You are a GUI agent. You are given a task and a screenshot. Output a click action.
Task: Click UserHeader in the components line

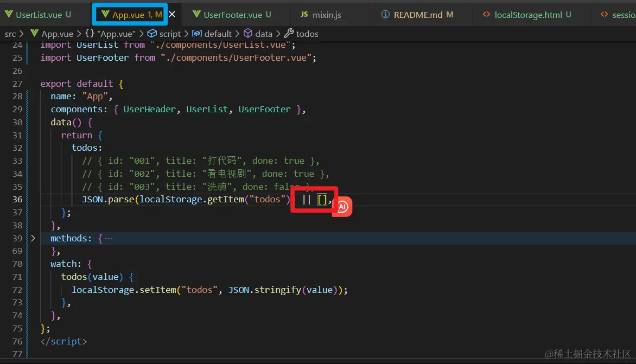150,110
